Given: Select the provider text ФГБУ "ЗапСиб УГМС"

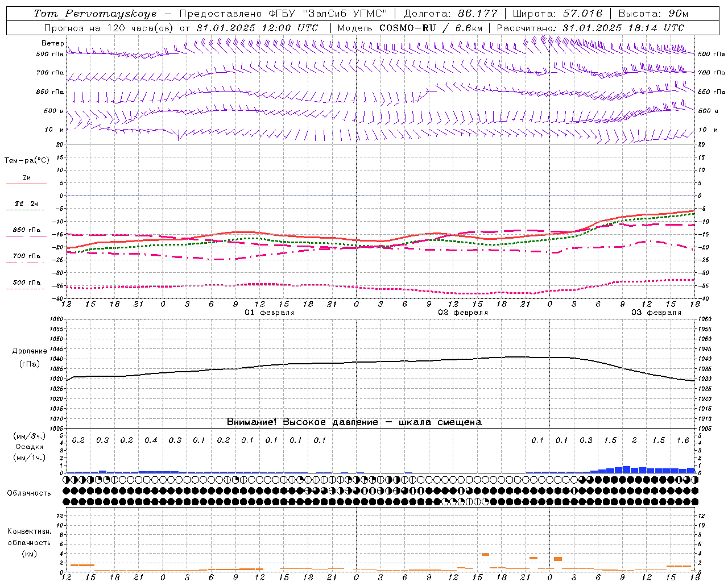Looking at the screenshot, I should tap(327, 14).
